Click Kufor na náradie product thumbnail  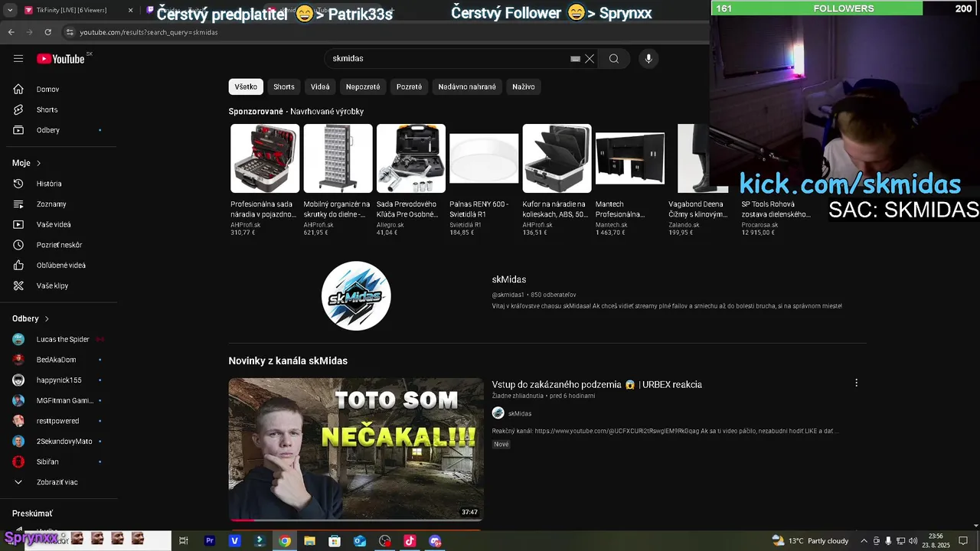tap(557, 158)
